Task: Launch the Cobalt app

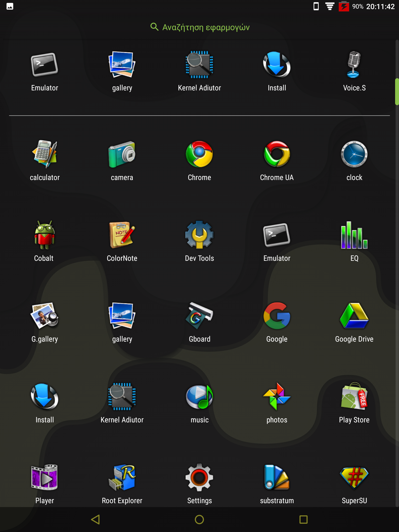Action: 44,241
